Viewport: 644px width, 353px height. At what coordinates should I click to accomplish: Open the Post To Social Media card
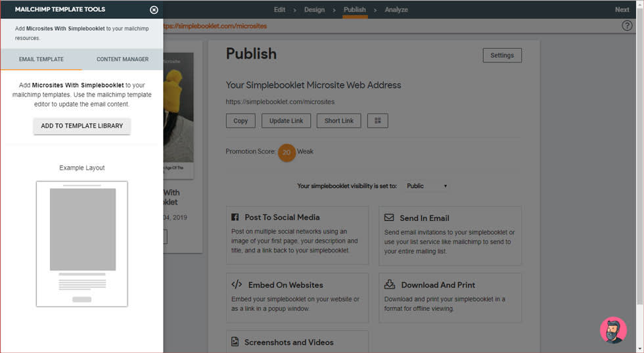click(x=297, y=235)
